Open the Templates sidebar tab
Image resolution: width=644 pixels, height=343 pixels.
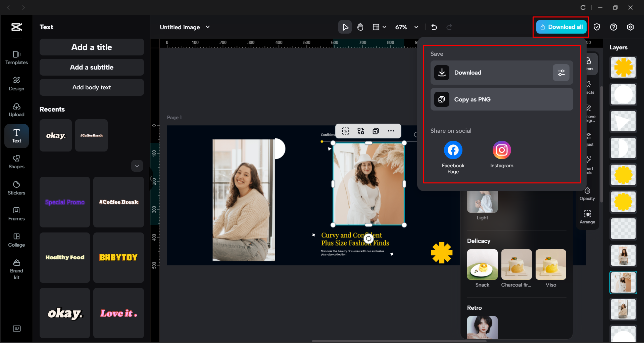(16, 57)
